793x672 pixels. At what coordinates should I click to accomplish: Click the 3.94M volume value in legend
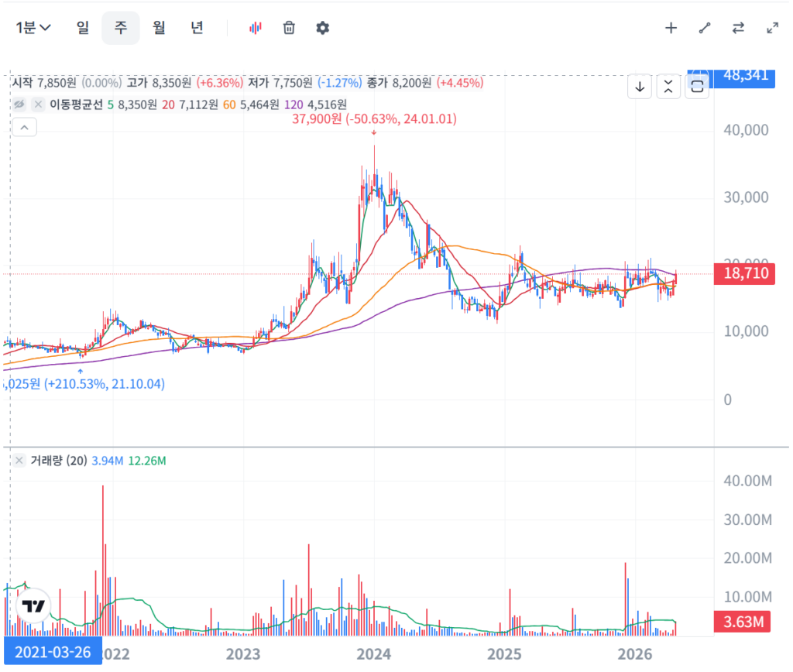coord(107,461)
